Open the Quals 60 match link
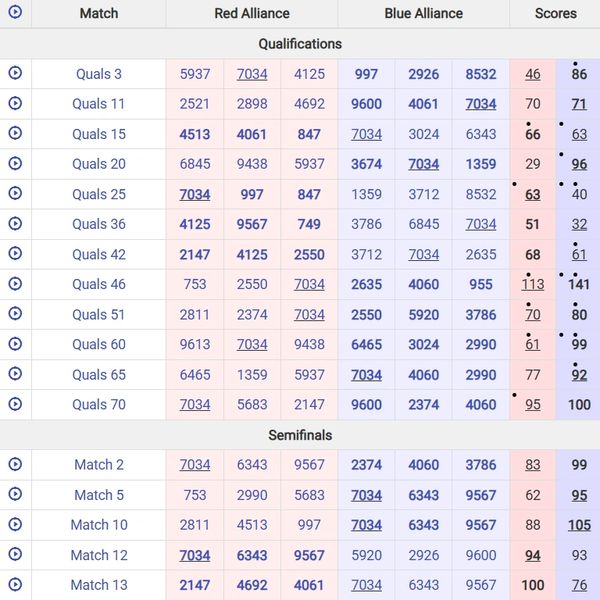 click(x=99, y=344)
